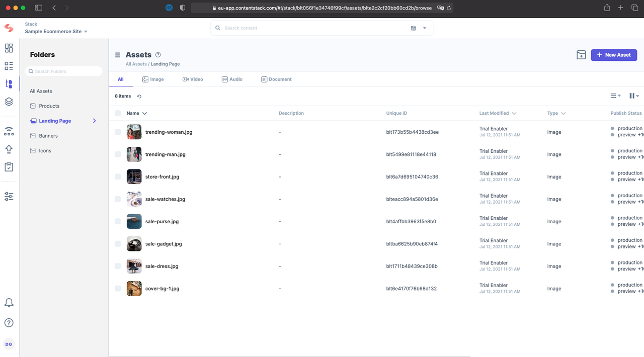Open the All Assets breadcrumb link

point(136,64)
